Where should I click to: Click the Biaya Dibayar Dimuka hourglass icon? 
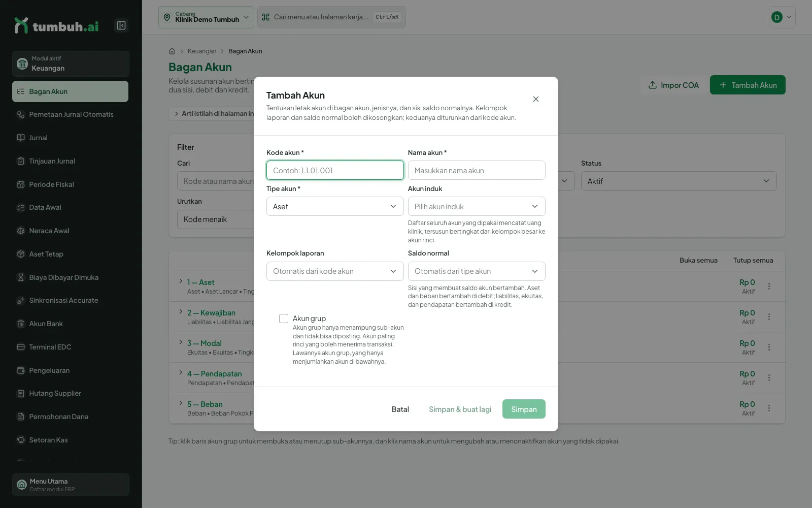pyautogui.click(x=21, y=277)
